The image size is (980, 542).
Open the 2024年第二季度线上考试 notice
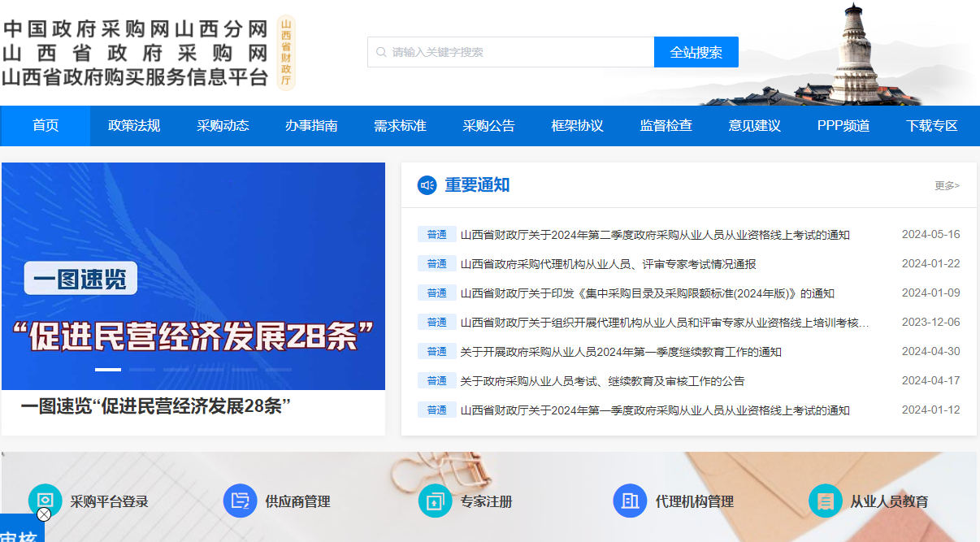pyautogui.click(x=653, y=234)
